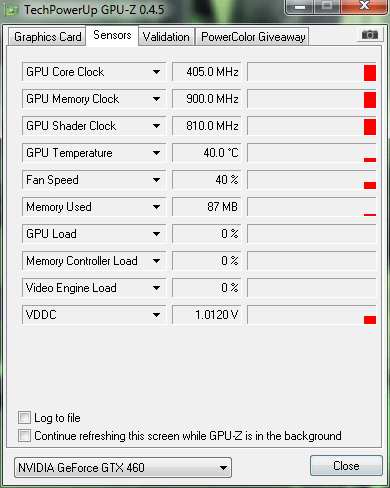Minimize the GPU-Z window
390x488 pixels.
coord(300,7)
